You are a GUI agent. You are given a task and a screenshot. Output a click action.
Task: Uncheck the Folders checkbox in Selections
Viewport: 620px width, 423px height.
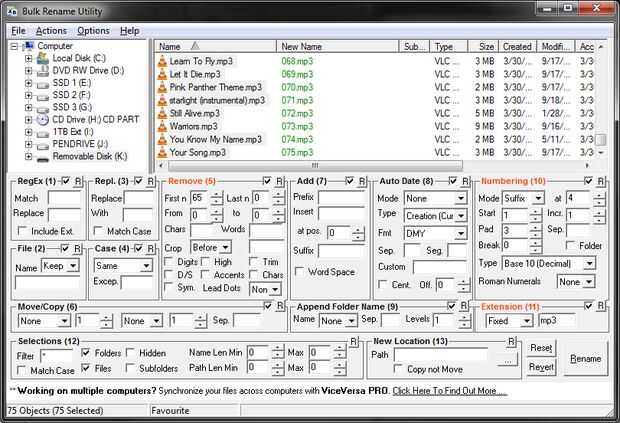point(85,352)
